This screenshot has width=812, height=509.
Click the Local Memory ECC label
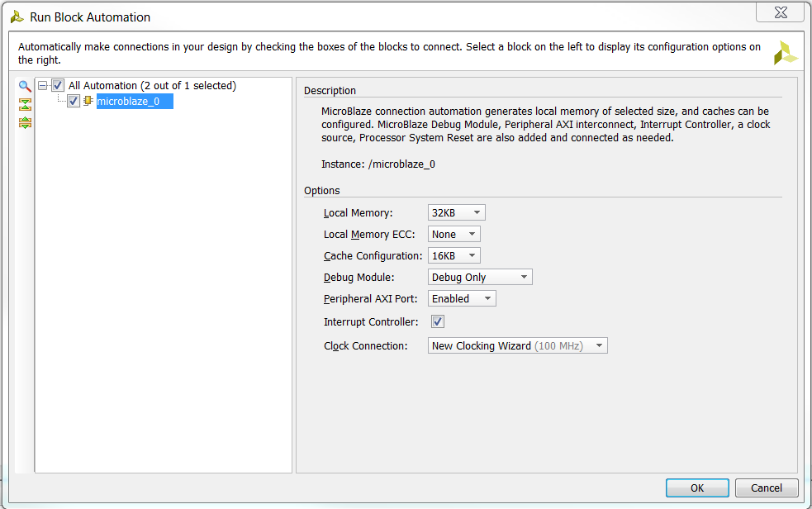coord(369,235)
